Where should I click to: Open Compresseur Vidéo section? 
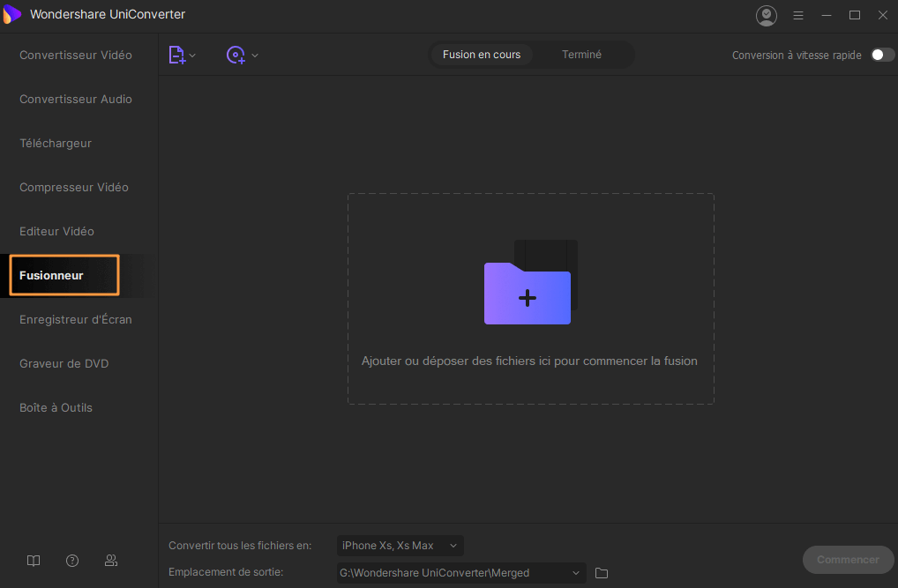[x=74, y=187]
